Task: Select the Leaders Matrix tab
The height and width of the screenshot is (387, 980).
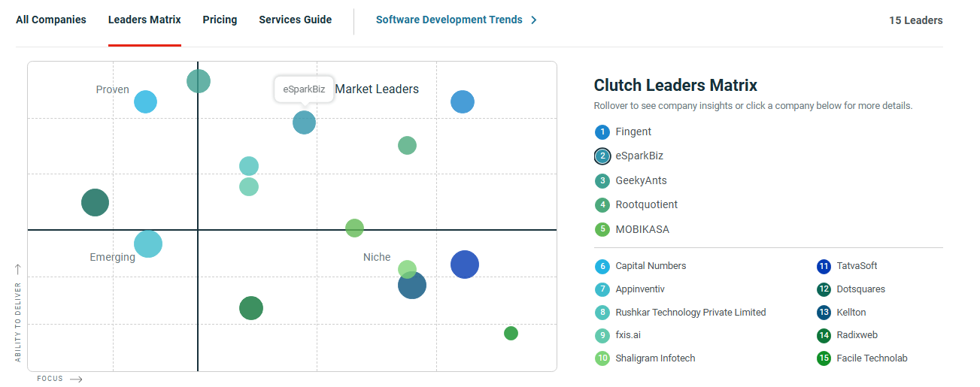Action: (x=144, y=20)
